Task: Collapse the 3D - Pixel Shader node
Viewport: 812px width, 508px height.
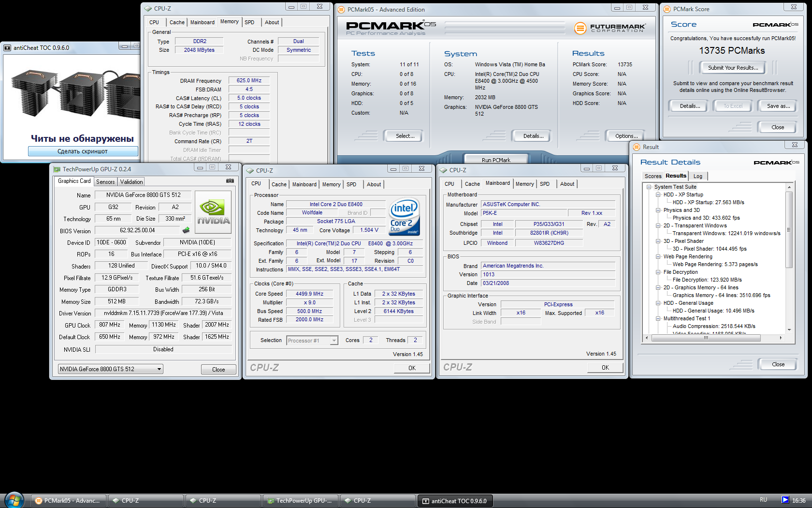Action: 658,241
